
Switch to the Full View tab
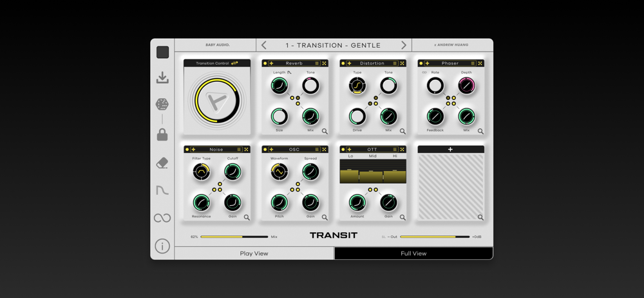click(x=413, y=253)
